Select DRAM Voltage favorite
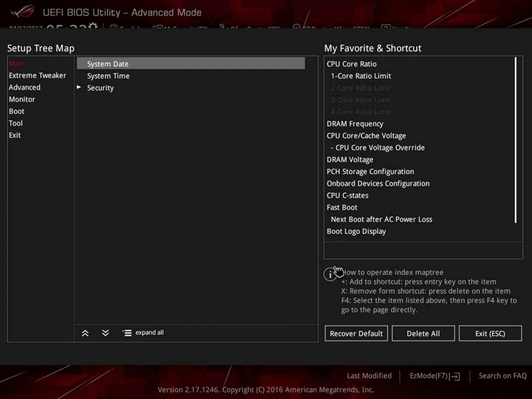The height and width of the screenshot is (399, 532). click(349, 160)
